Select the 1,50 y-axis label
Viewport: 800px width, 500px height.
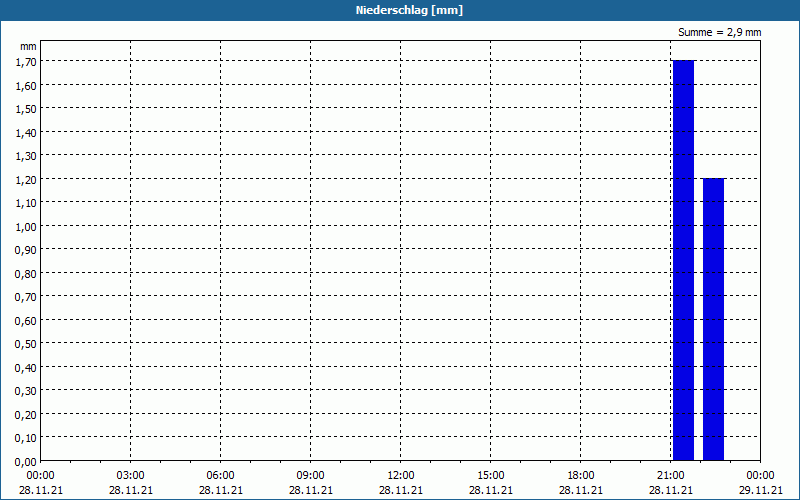click(x=26, y=109)
